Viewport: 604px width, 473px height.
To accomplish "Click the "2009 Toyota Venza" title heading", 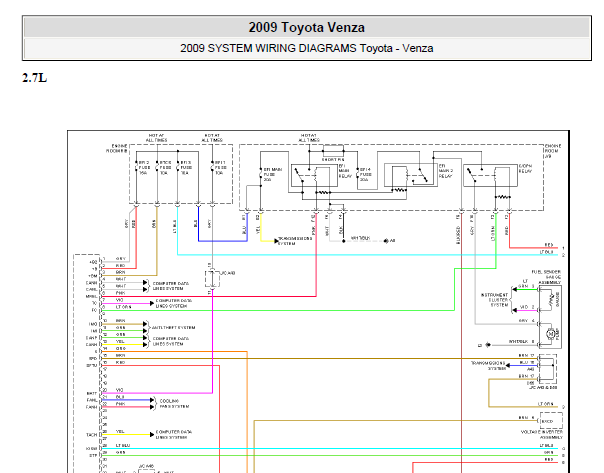I will 307,28.
